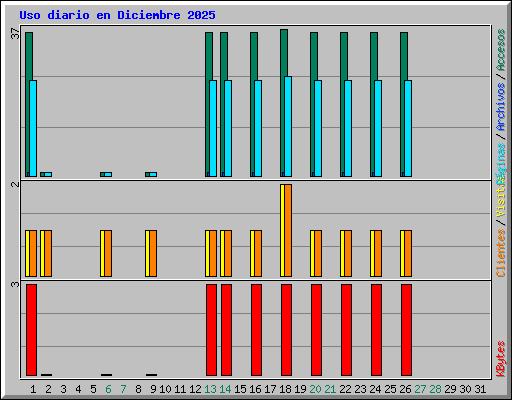Screen dimensions: 512x400
Task: Click the chart title 'Uso diario en Diciembre 2025'
Action: (x=117, y=15)
